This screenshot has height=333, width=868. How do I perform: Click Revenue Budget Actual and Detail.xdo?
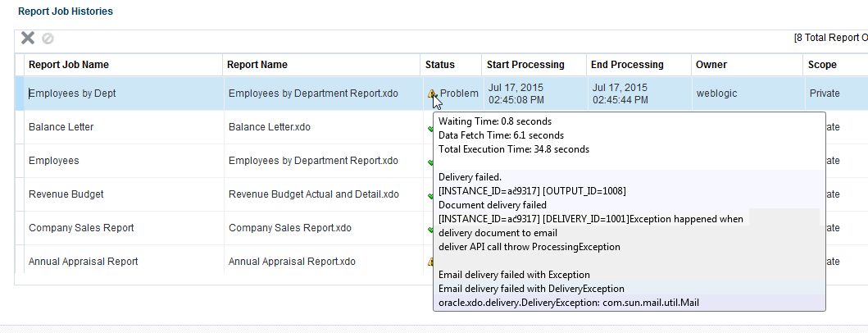[x=314, y=194]
